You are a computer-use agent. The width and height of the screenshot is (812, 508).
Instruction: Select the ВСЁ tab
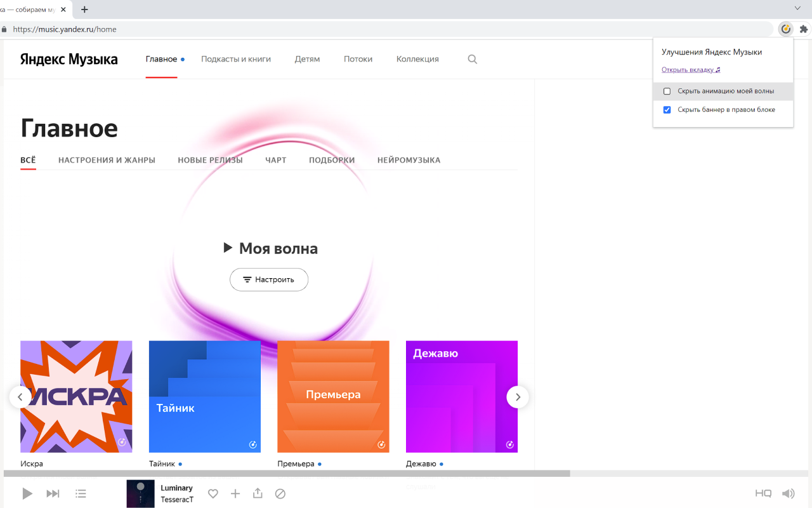[x=28, y=160]
